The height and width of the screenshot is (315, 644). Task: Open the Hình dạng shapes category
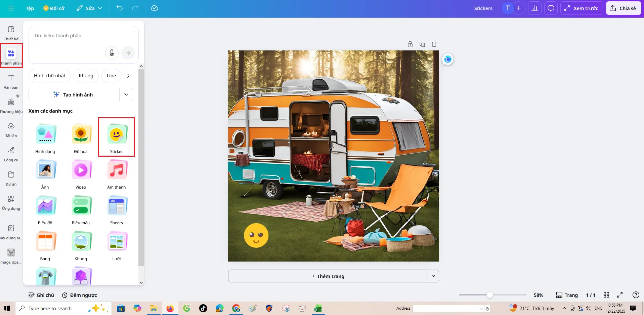pos(45,137)
